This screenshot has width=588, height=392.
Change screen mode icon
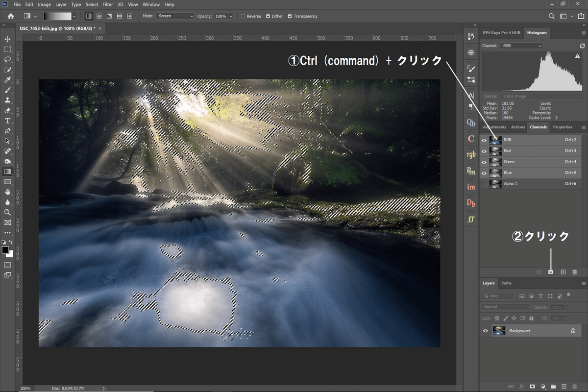click(x=7, y=275)
